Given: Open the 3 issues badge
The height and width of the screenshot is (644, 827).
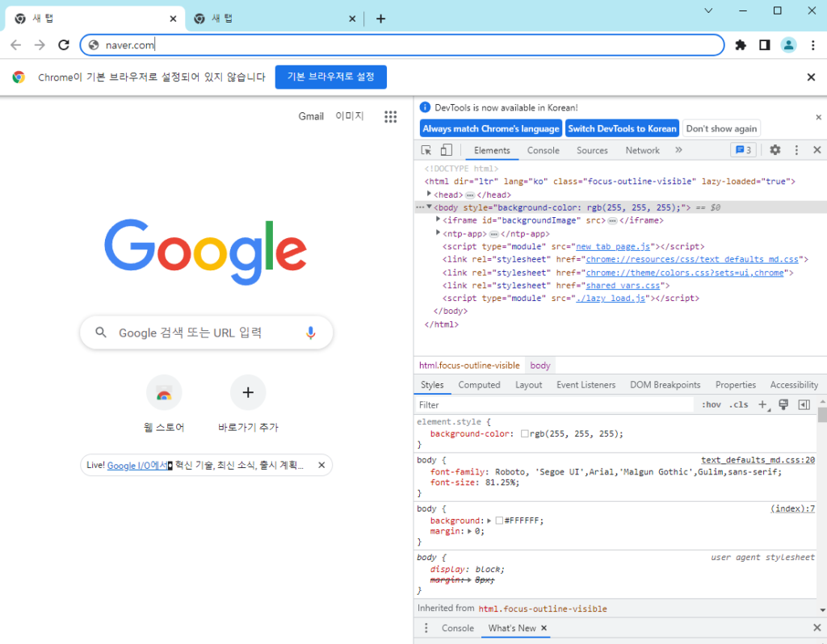Looking at the screenshot, I should point(743,150).
